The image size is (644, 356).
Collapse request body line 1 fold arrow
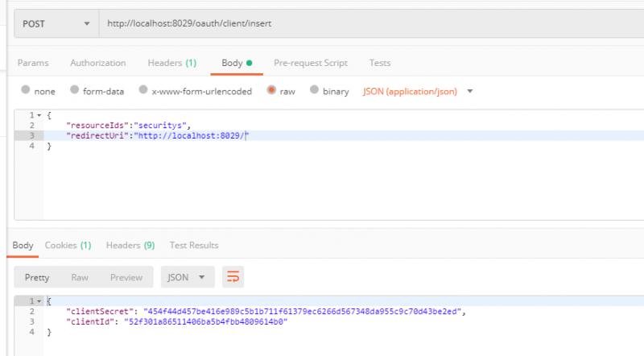(39, 115)
